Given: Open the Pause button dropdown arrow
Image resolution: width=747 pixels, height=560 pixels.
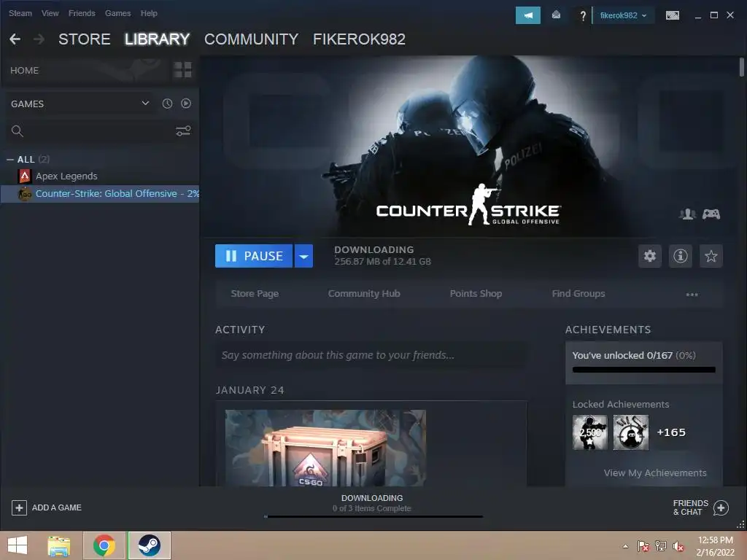Looking at the screenshot, I should click(303, 256).
